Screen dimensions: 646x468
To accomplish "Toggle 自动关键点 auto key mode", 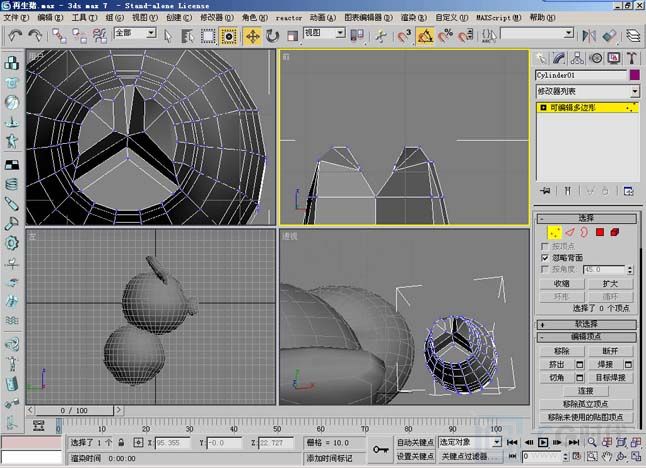I will point(415,442).
